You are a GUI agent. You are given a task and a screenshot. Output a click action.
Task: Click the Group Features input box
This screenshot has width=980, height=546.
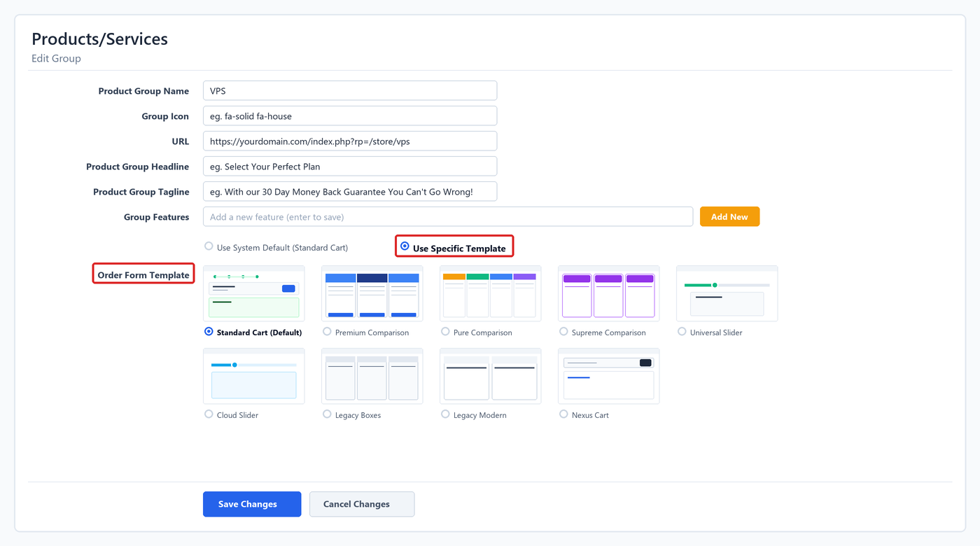[448, 217]
